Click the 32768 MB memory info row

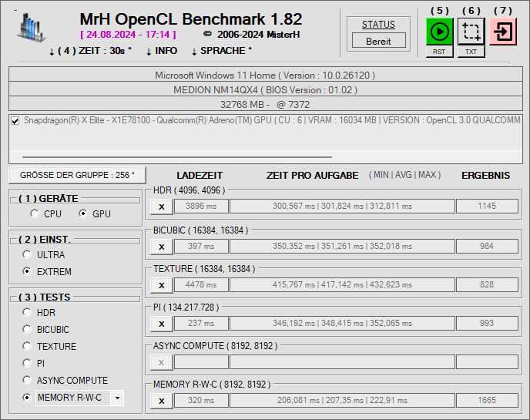click(265, 104)
